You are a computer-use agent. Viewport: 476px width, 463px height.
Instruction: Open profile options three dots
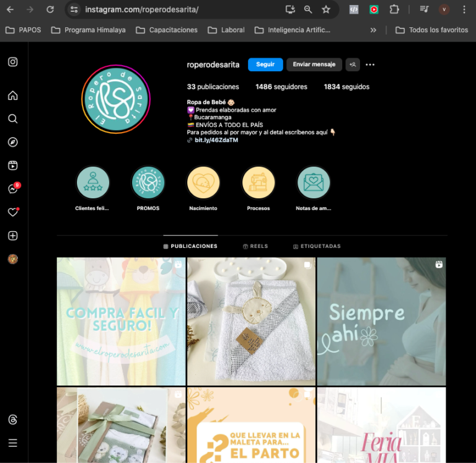[x=370, y=64]
